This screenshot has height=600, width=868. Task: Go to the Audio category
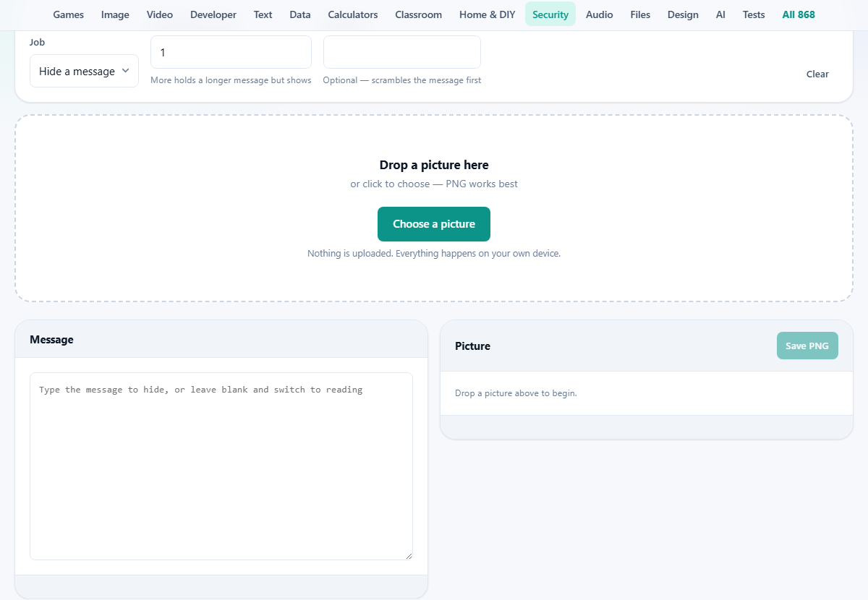click(x=600, y=14)
